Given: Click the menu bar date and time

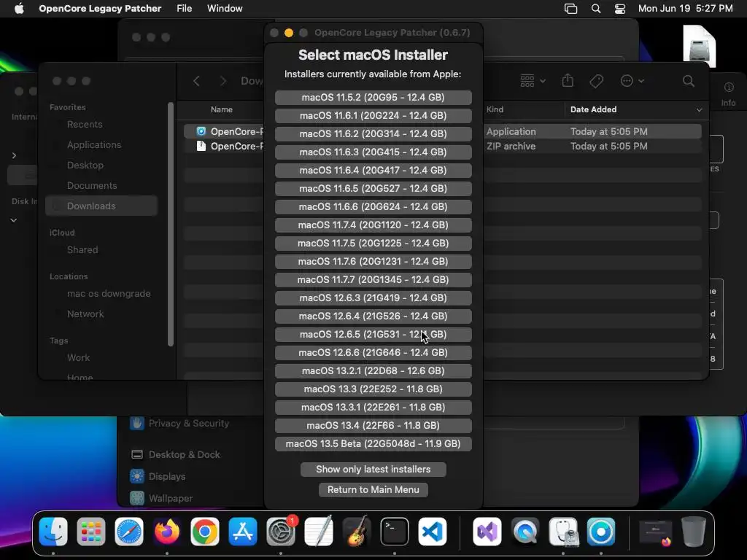Looking at the screenshot, I should [686, 9].
